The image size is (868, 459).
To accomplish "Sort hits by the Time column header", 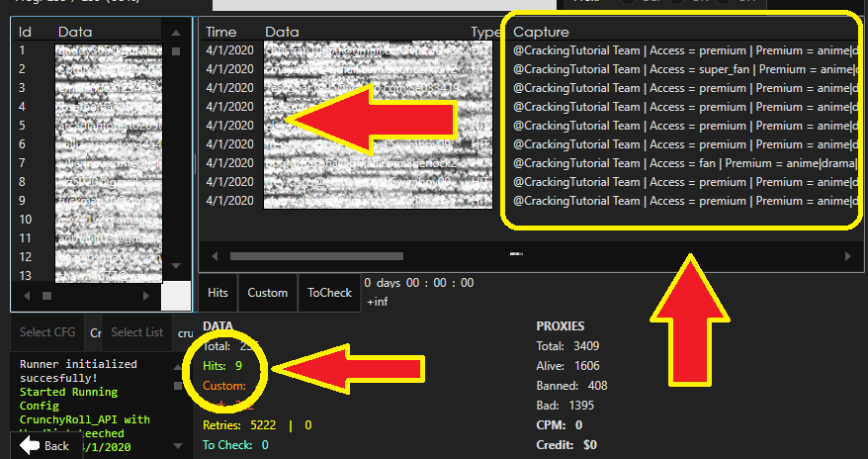I will (x=220, y=32).
